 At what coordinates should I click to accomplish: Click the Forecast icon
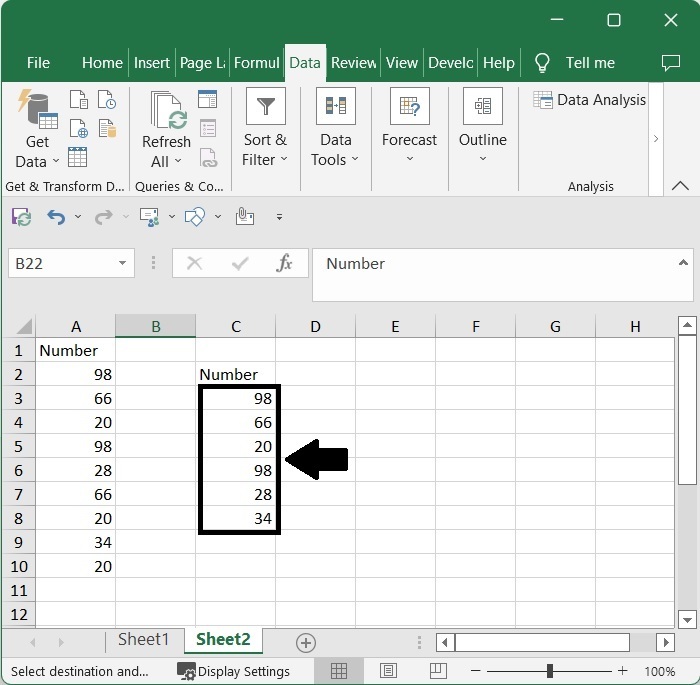click(409, 106)
